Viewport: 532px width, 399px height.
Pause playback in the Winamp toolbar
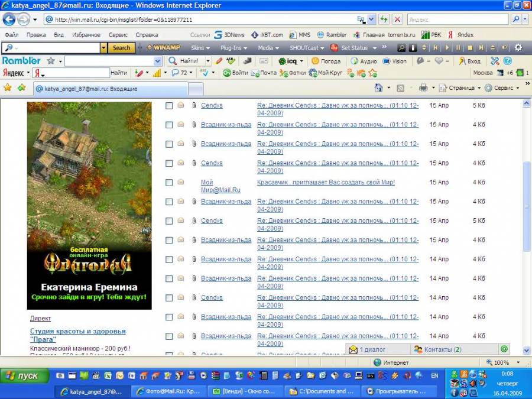[458, 48]
